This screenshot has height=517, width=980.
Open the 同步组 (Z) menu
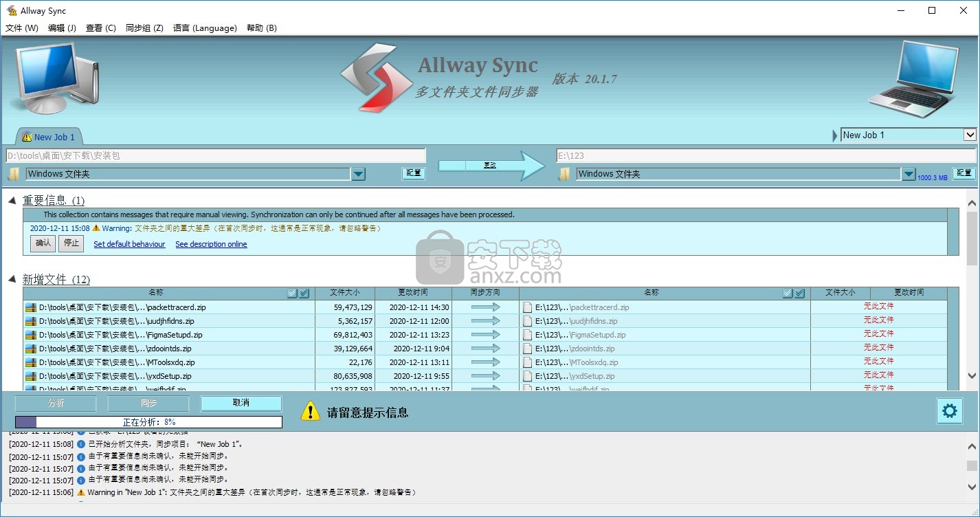[144, 28]
